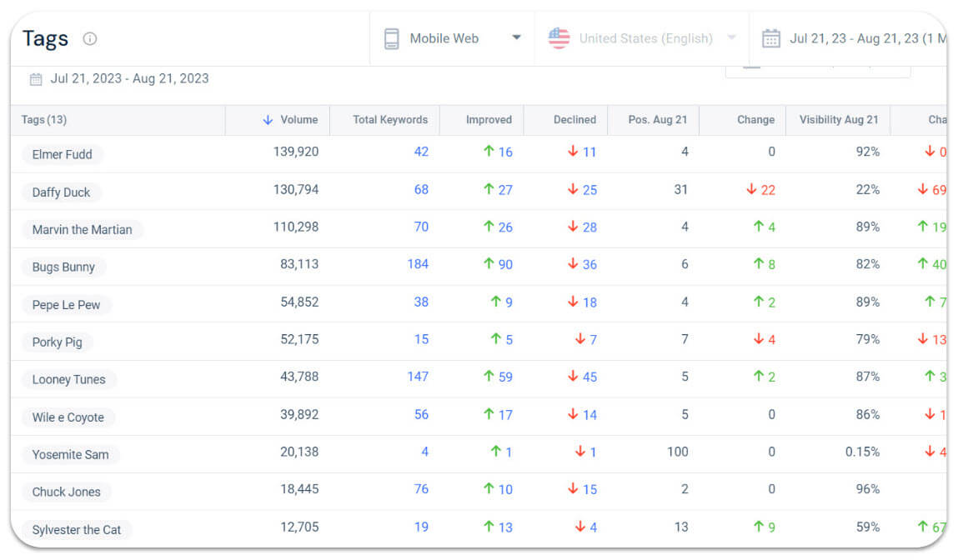The width and height of the screenshot is (958, 560).
Task: Open the Looney Tunes tag
Action: tap(68, 379)
